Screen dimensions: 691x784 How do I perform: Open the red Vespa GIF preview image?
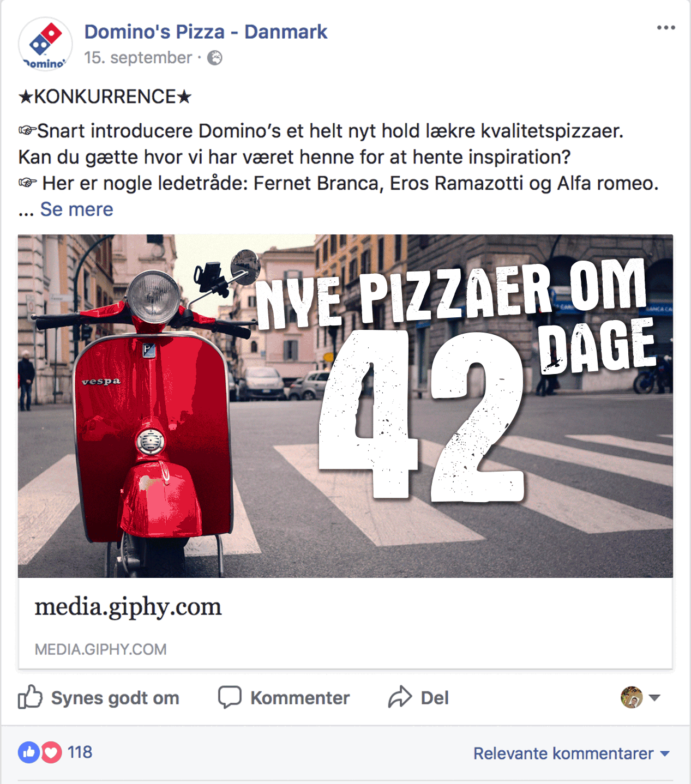pyautogui.click(x=345, y=406)
